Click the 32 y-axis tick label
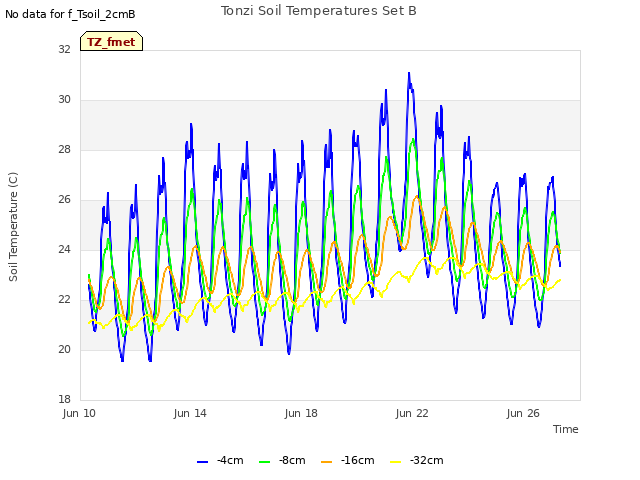Screen dimensions: 640x480 click(64, 49)
